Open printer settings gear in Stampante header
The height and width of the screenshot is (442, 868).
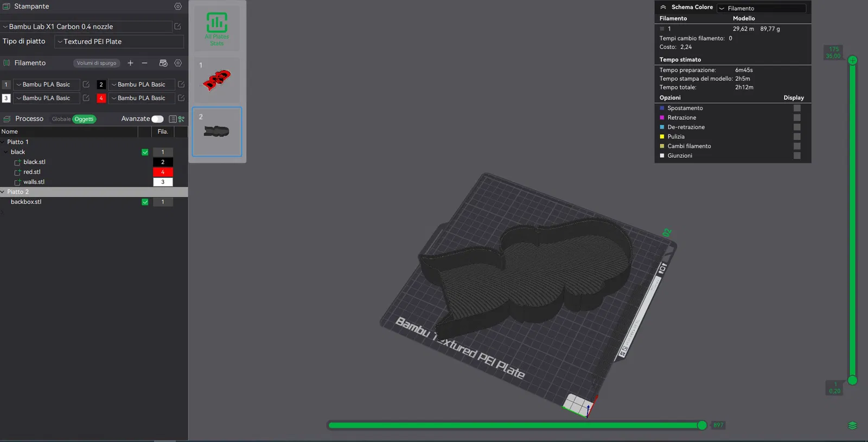[x=178, y=7]
